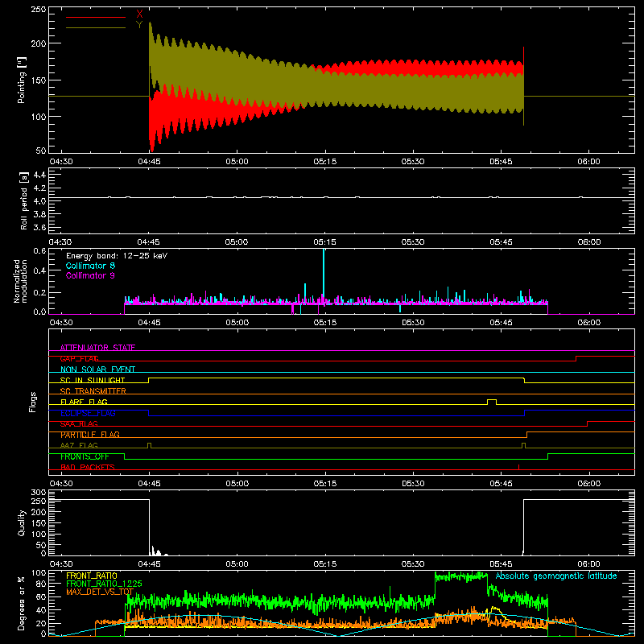Screen dimensions: 644x644
Task: Click the red X legend line sample
Action: tap(96, 17)
